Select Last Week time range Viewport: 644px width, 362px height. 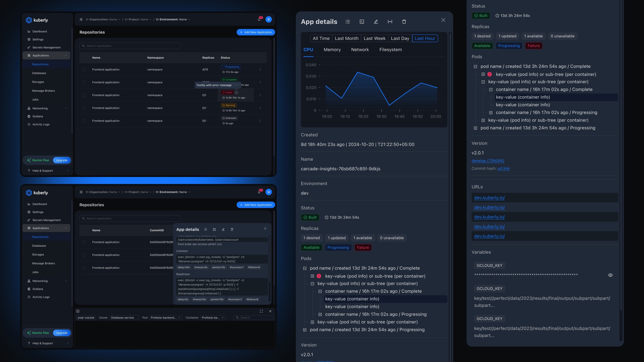(374, 38)
